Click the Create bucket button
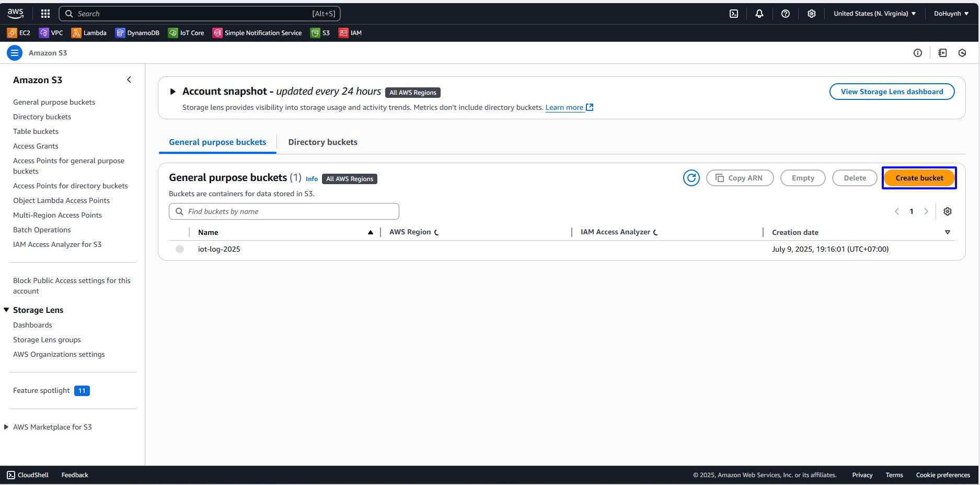980x485 pixels. point(919,178)
